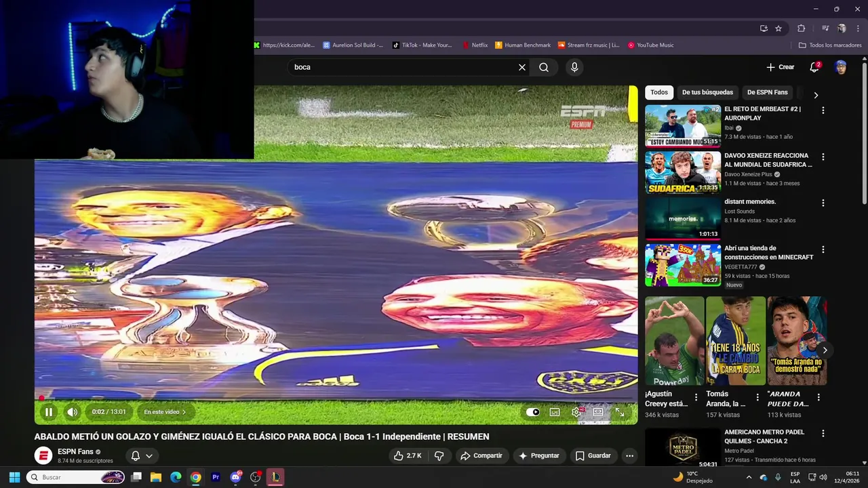Click the Compartir share button
Image resolution: width=868 pixels, height=488 pixels.
pyautogui.click(x=481, y=455)
